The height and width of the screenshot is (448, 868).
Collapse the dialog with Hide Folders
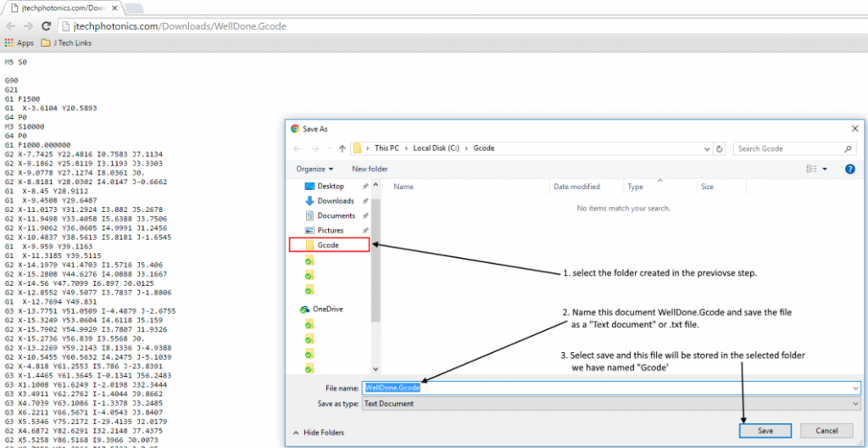[319, 432]
